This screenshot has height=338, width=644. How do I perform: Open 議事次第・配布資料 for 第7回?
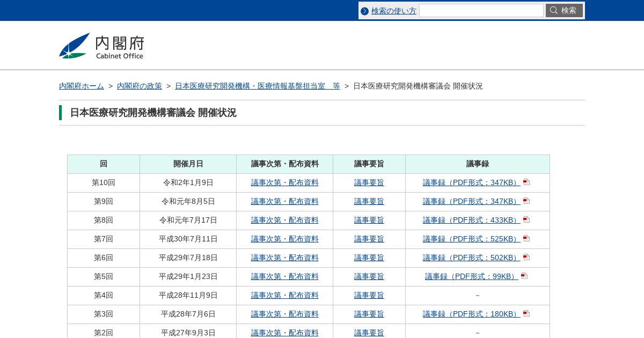(x=285, y=239)
